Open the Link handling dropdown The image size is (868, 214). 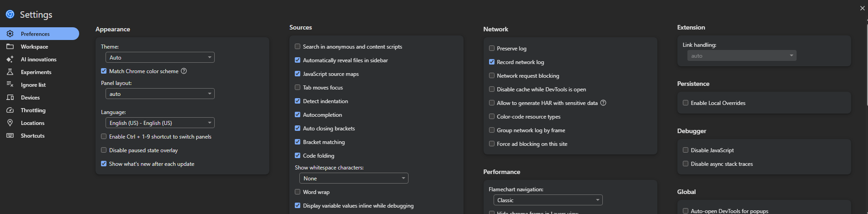pos(742,55)
